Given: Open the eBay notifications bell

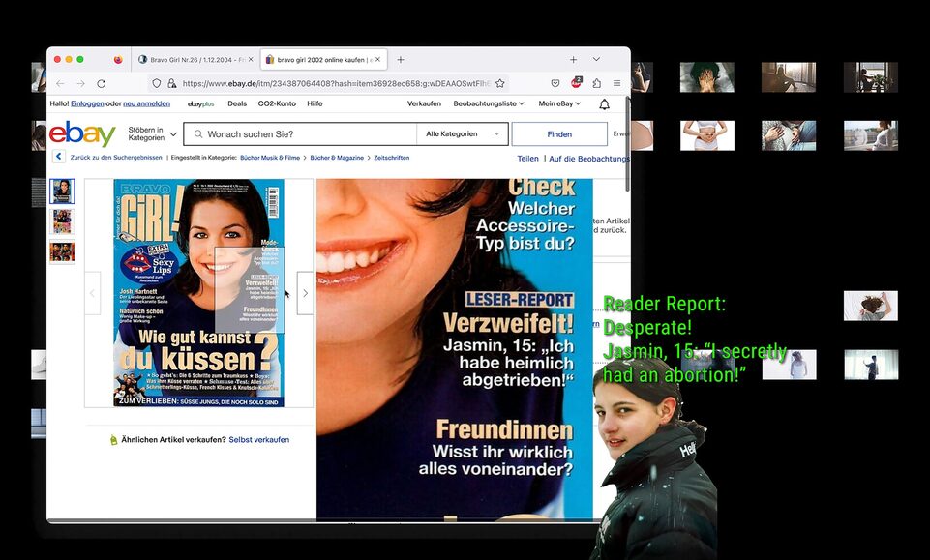Looking at the screenshot, I should click(604, 104).
